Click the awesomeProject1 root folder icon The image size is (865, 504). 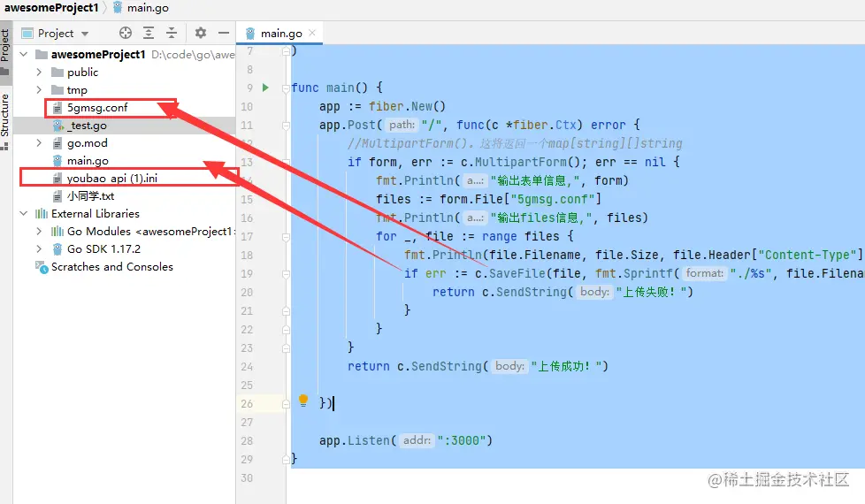point(42,54)
